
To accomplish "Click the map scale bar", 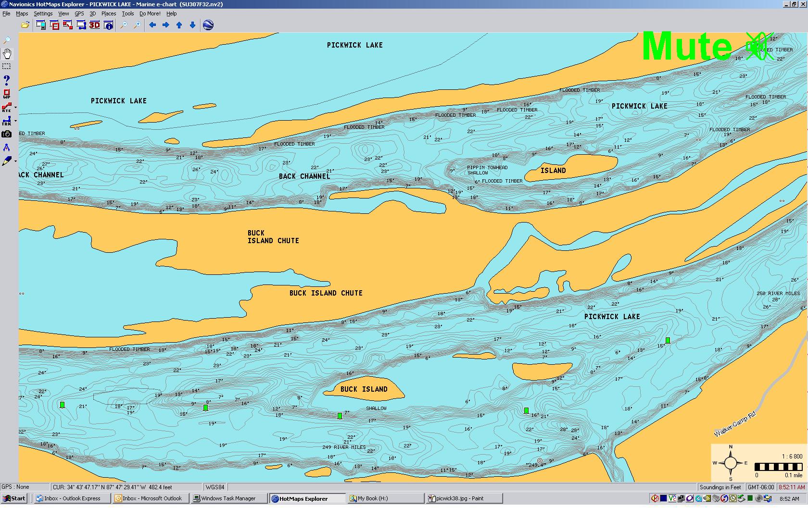I will tap(778, 467).
